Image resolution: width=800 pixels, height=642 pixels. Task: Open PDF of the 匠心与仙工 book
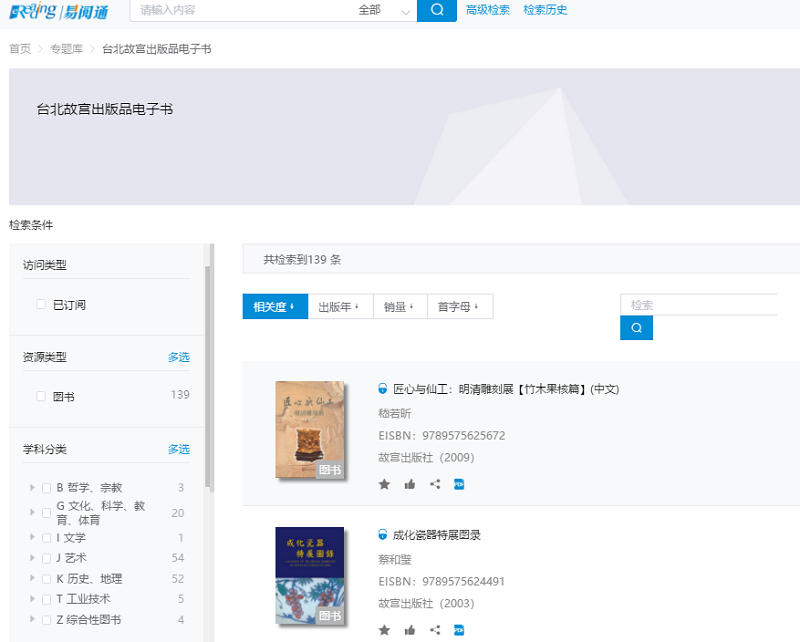460,484
